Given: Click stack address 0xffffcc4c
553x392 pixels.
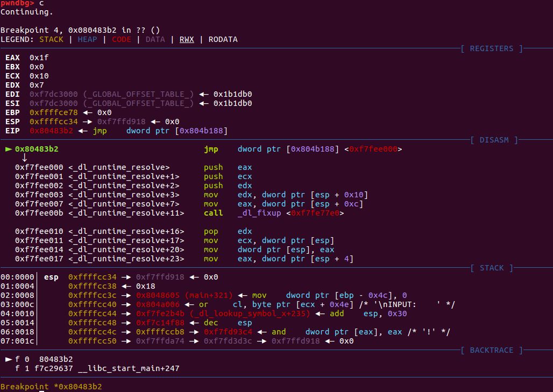Looking at the screenshot, I should [x=92, y=332].
